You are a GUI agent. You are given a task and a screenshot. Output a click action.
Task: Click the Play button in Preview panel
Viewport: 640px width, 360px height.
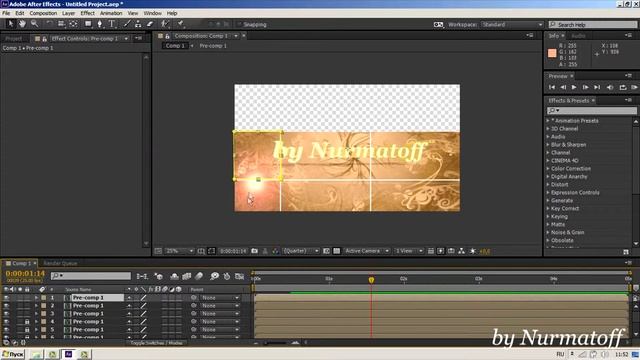[574, 87]
